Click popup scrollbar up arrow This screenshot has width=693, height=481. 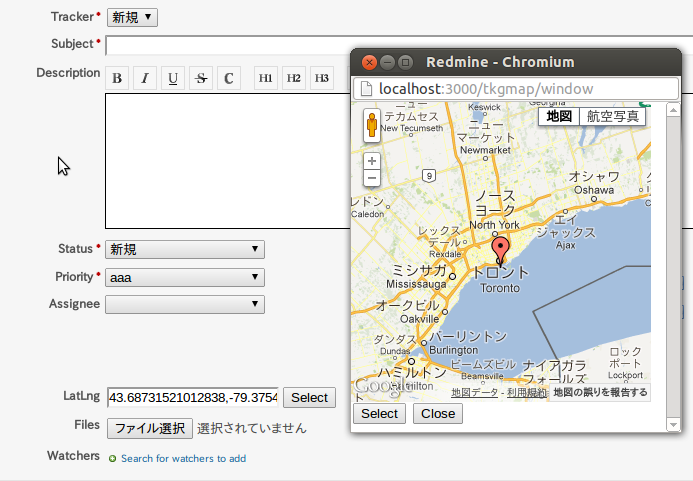[673, 110]
